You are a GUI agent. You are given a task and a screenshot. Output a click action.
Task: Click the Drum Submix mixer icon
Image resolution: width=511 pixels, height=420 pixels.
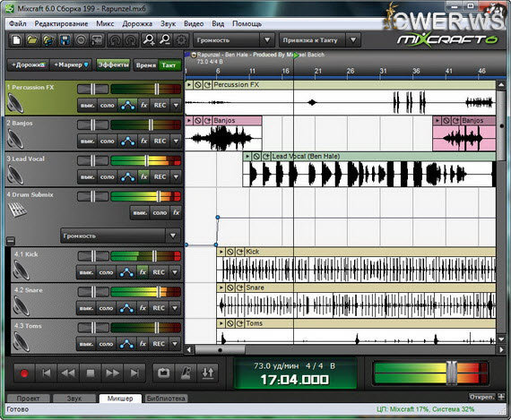click(17, 210)
